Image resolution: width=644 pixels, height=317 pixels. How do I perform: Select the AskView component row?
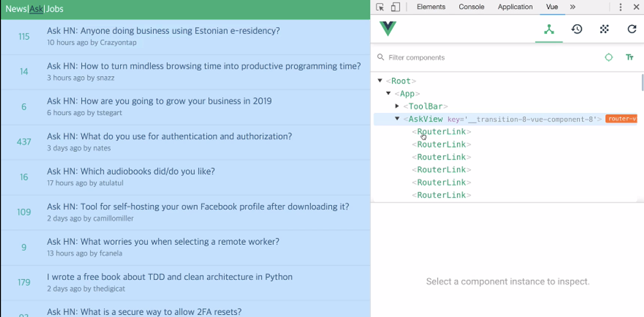pos(505,119)
